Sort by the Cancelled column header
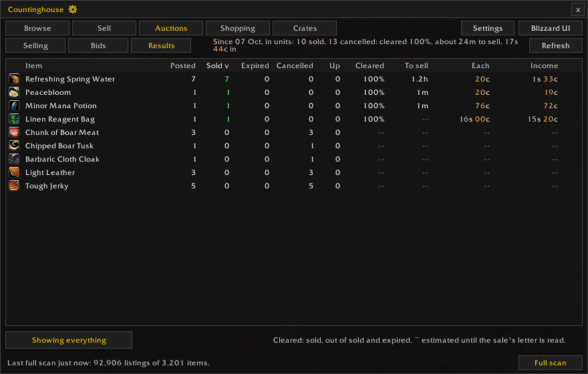The height and width of the screenshot is (374, 588). (295, 65)
